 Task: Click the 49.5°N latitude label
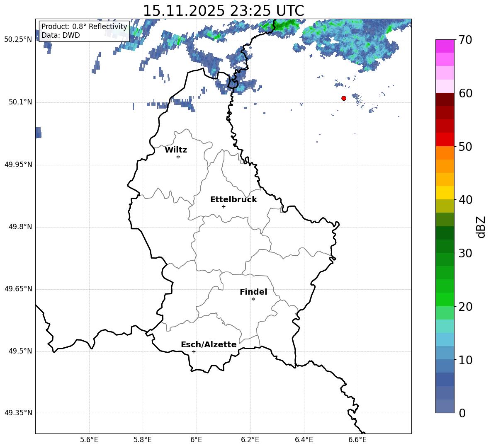click(x=20, y=351)
